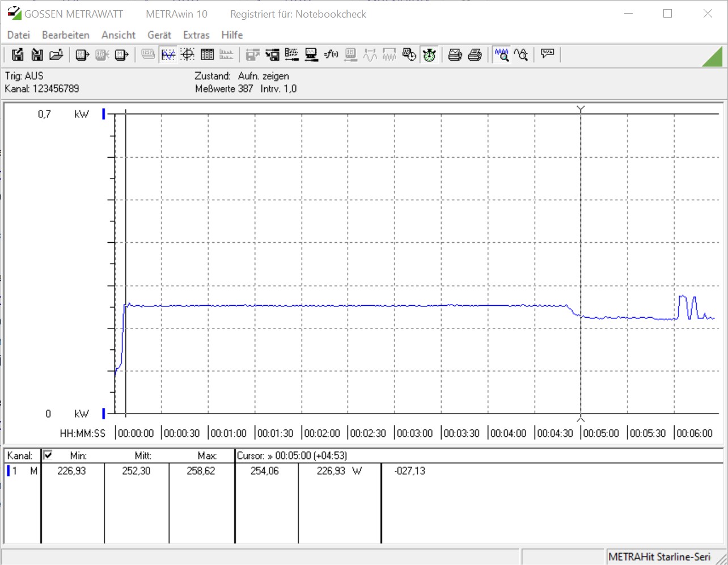Click the first save disk icon
The height and width of the screenshot is (565, 728).
18,54
